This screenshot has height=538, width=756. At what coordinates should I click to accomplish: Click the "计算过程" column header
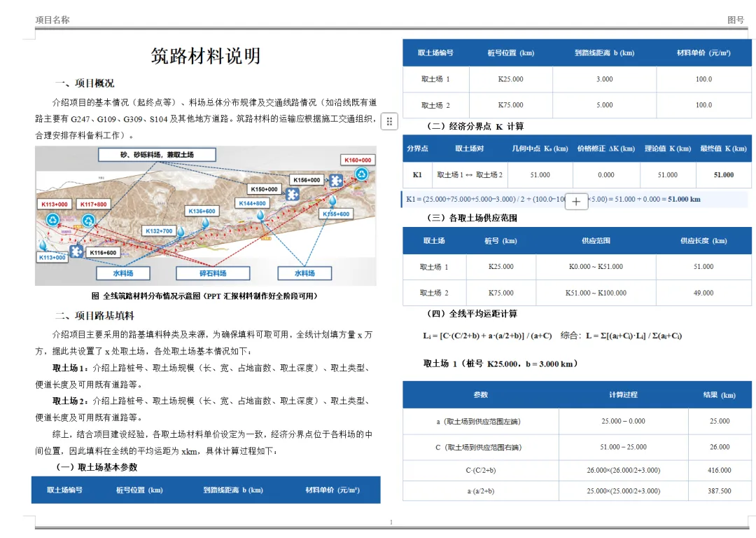[624, 394]
